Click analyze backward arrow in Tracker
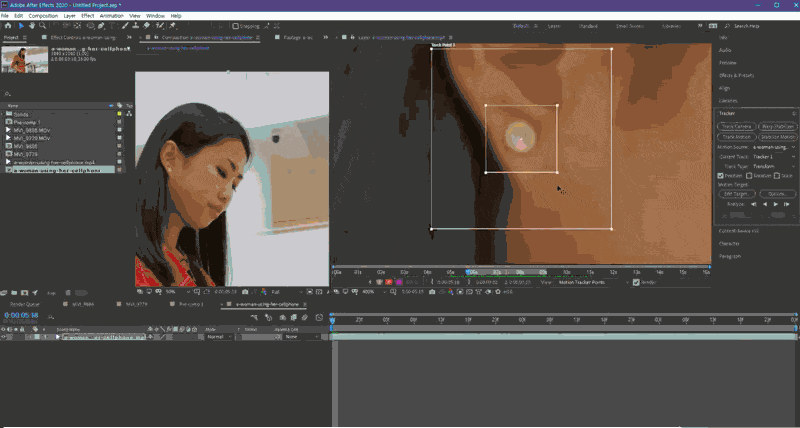This screenshot has width=800, height=428. pyautogui.click(x=765, y=204)
